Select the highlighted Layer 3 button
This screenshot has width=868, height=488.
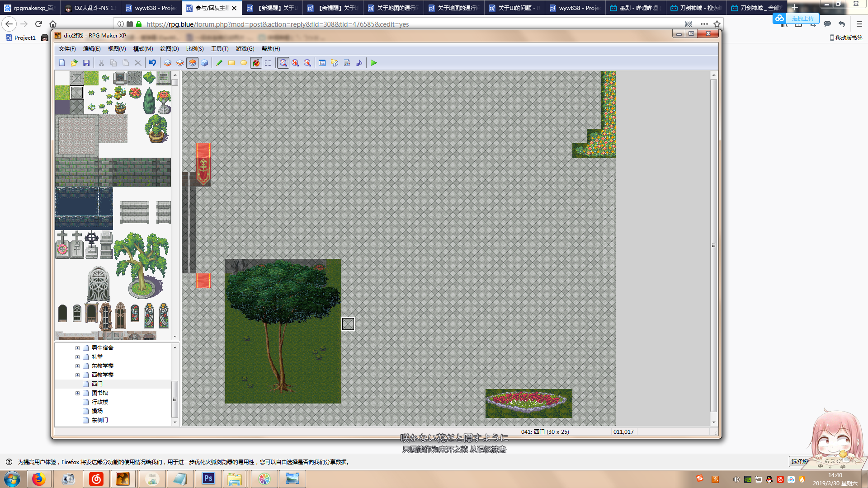(x=192, y=63)
